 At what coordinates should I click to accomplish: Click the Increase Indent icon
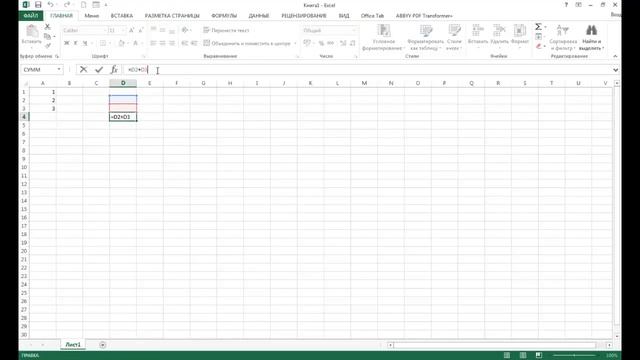194,43
